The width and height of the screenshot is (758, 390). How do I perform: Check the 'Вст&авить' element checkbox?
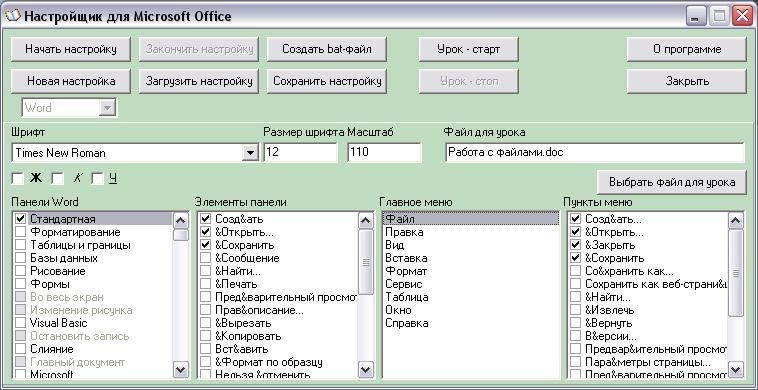click(x=205, y=349)
